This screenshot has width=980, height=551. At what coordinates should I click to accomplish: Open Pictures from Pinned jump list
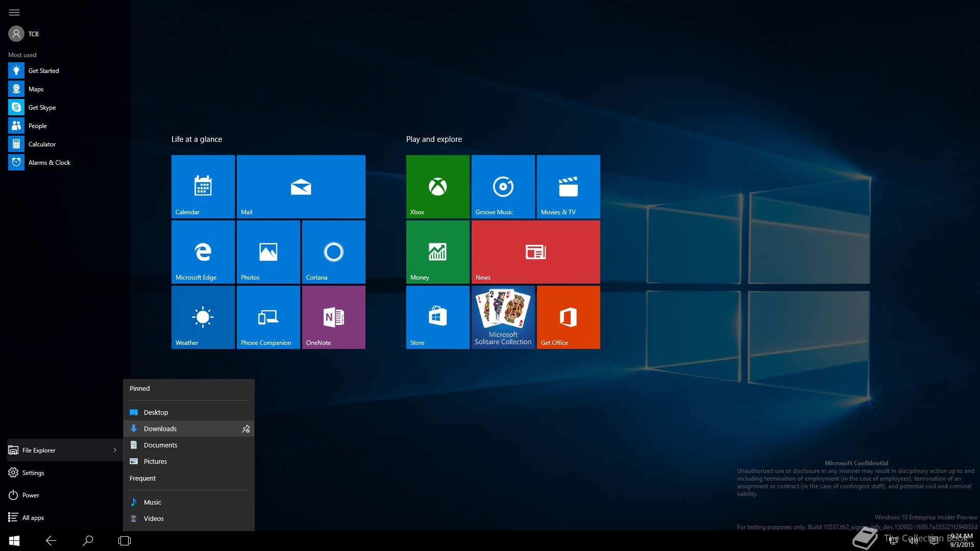(189, 461)
